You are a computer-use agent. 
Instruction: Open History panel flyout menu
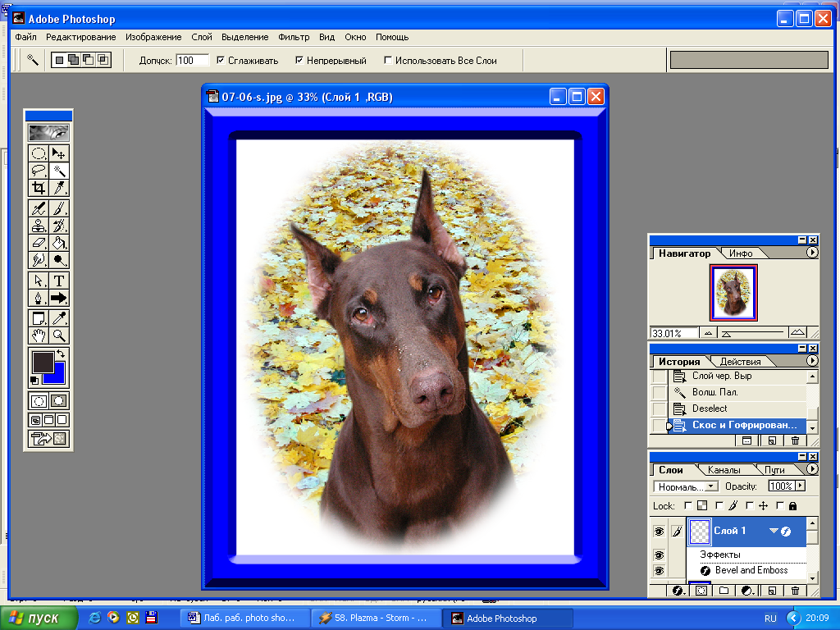click(812, 361)
